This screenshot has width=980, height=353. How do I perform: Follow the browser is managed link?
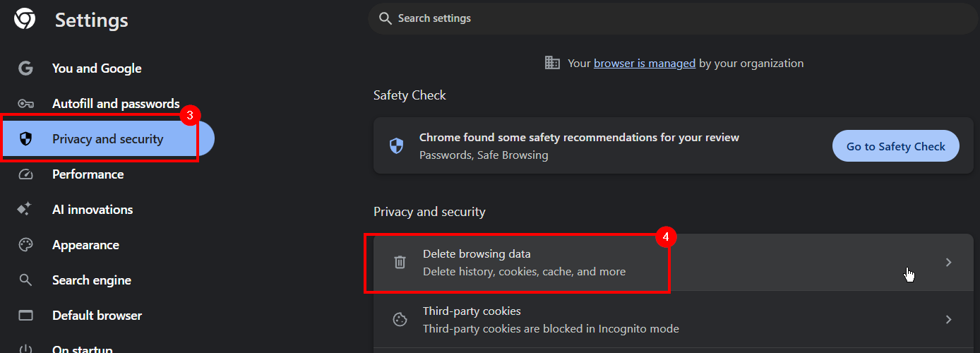tap(645, 64)
